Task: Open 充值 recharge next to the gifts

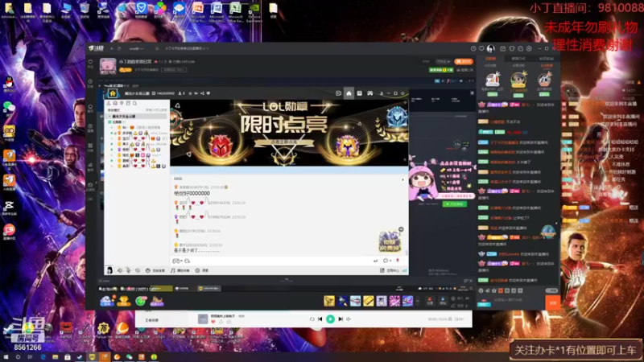Action: tap(430, 301)
